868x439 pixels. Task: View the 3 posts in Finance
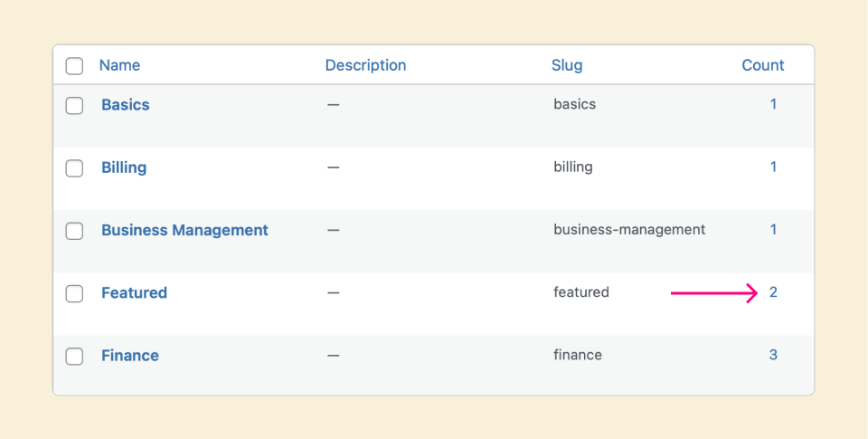pyautogui.click(x=773, y=355)
